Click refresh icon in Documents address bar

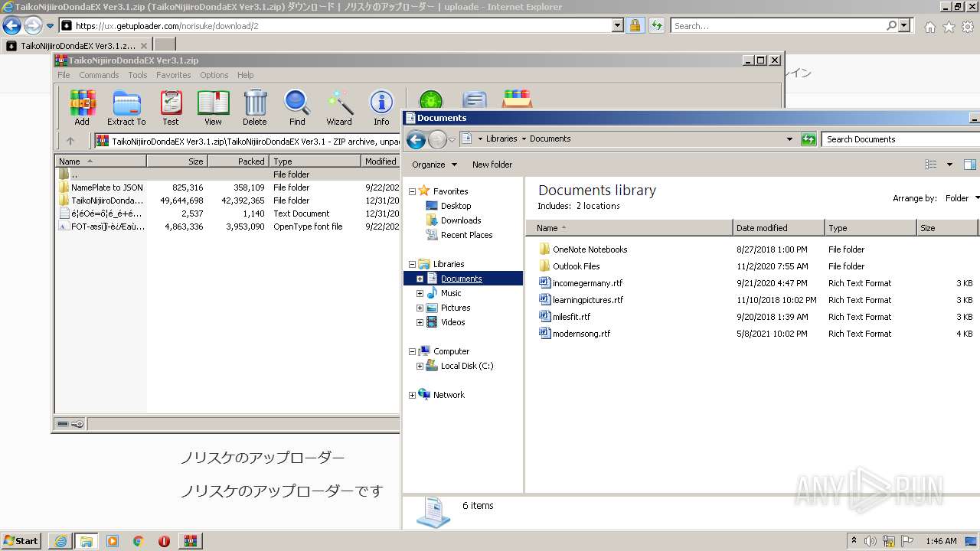pyautogui.click(x=808, y=139)
